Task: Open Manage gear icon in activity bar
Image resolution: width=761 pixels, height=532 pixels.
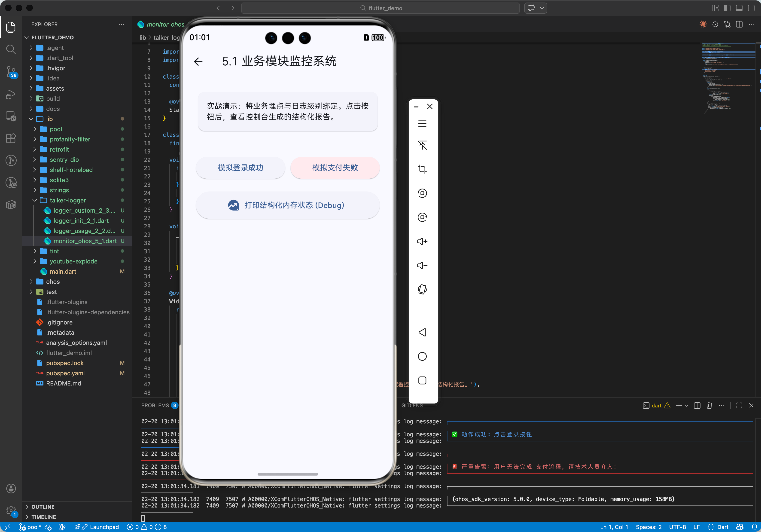Action: 11,511
